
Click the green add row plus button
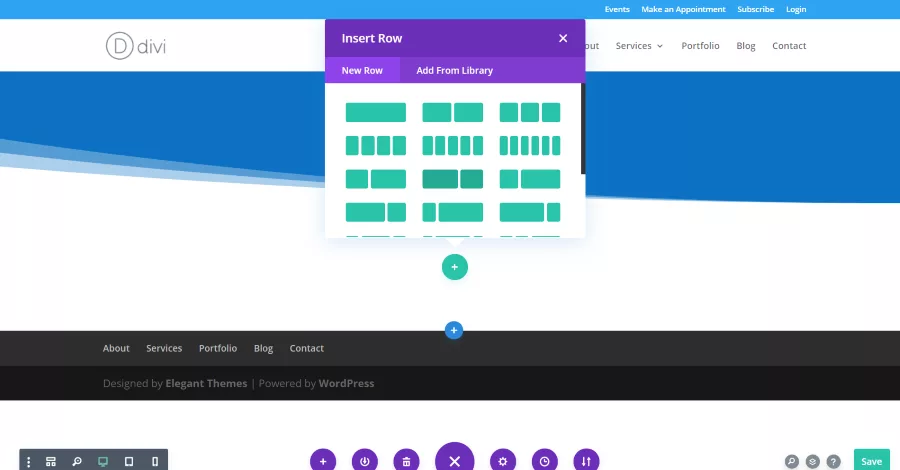point(455,267)
